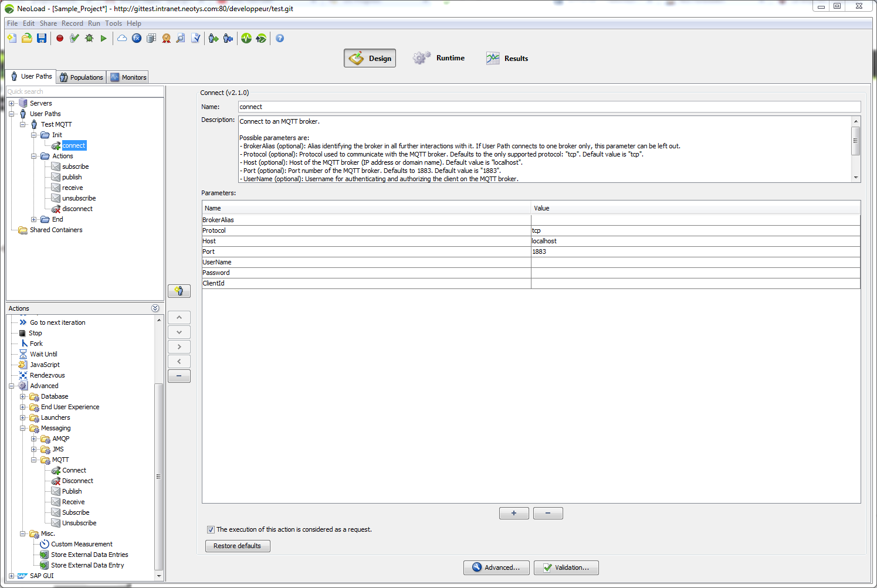Click the Save project floppy disk icon
The height and width of the screenshot is (588, 877).
(x=42, y=38)
